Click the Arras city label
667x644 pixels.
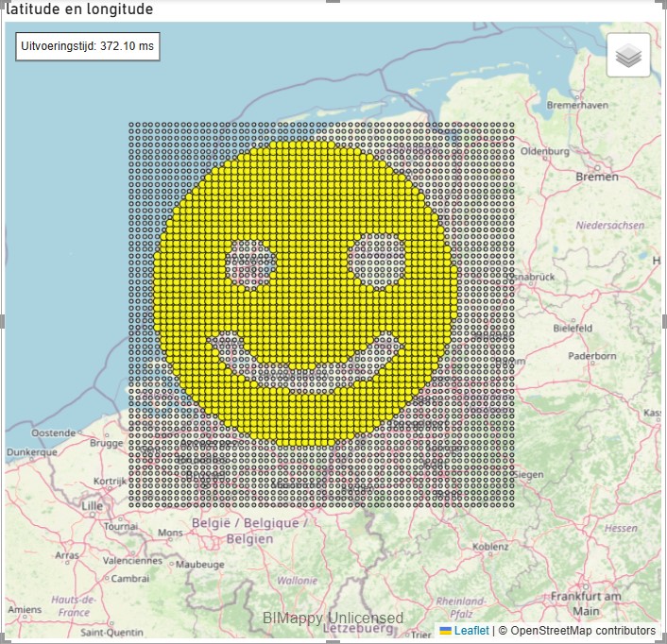point(67,555)
